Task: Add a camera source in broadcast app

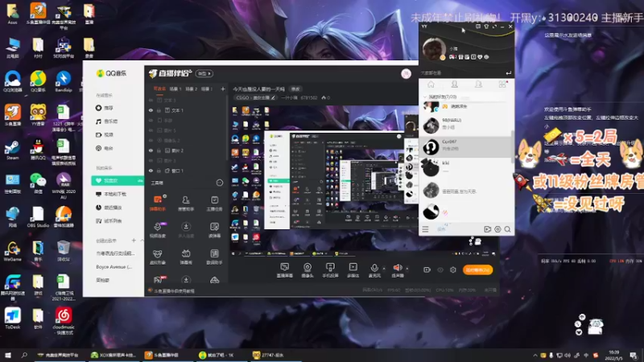Action: pos(308,270)
